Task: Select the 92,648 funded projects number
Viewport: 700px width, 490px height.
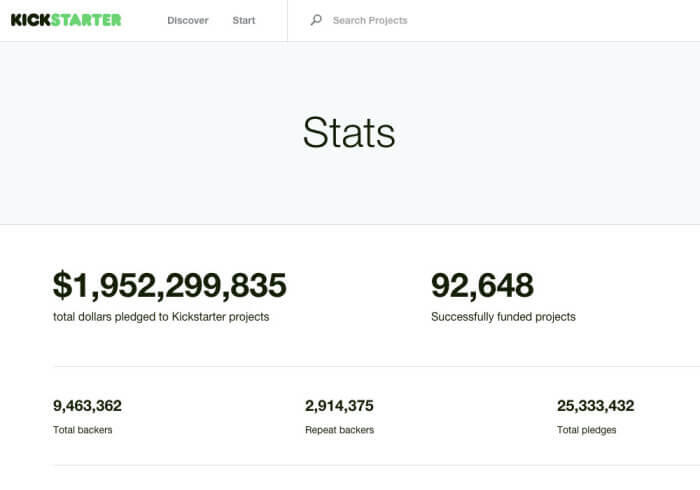Action: 482,285
